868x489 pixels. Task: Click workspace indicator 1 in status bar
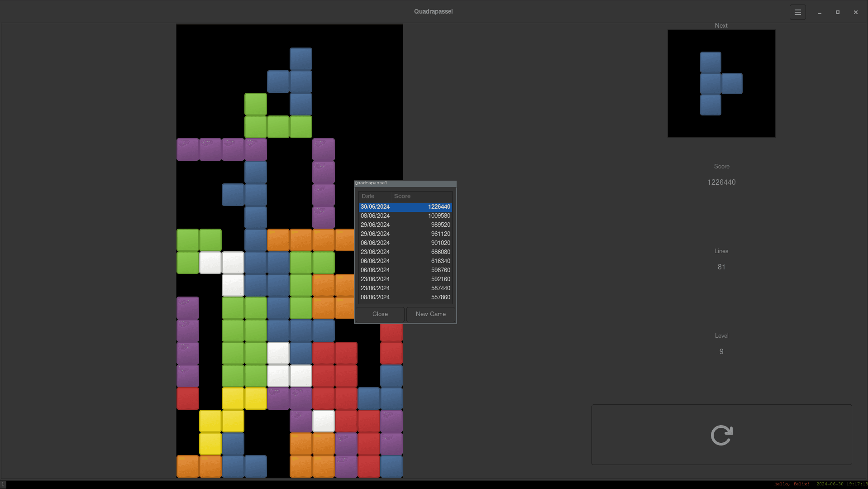point(3,484)
